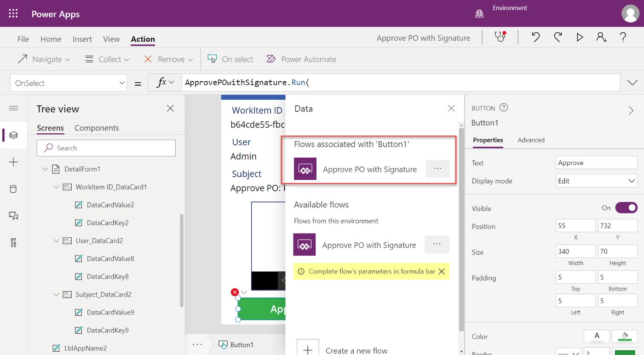Select DataCardKey9 in tree

click(x=108, y=330)
